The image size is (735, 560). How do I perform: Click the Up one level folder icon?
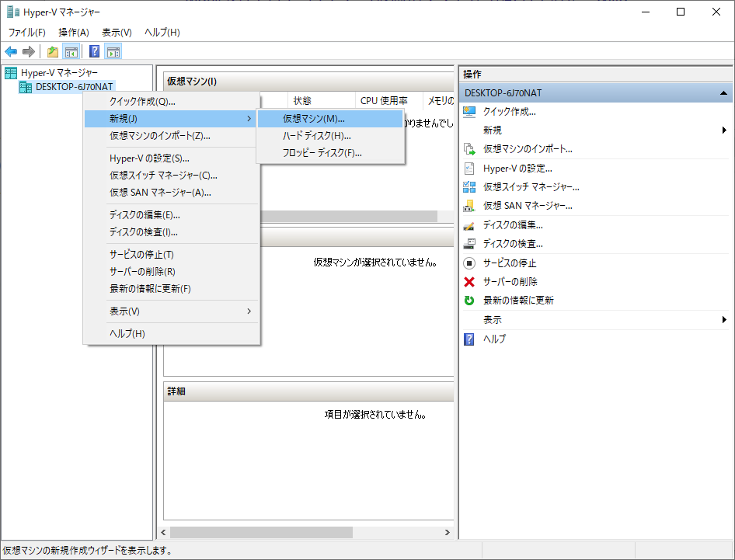(53, 51)
